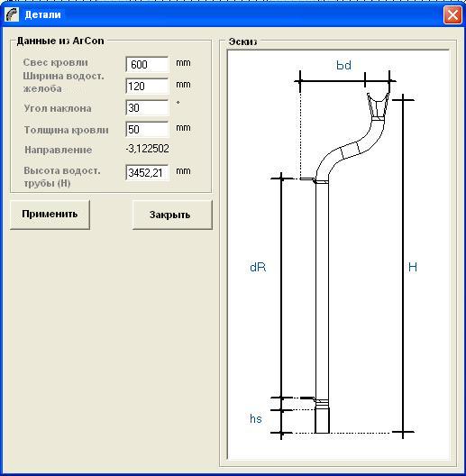Select the Ширина водост. желоба field

[x=147, y=86]
